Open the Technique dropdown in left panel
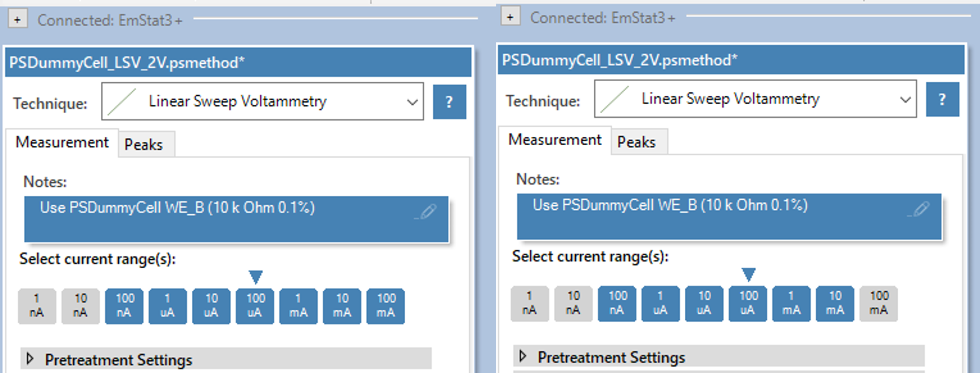Screen dimensions: 980x373 click(412, 102)
